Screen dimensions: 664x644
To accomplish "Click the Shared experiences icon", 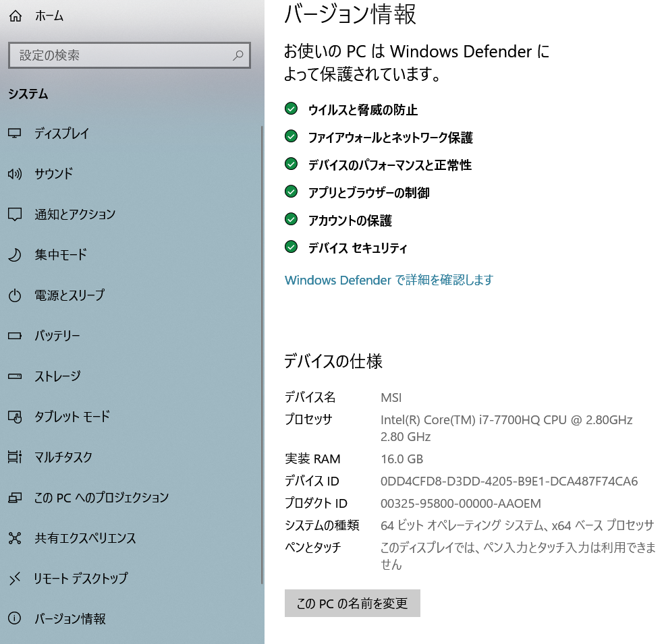I will coord(15,538).
